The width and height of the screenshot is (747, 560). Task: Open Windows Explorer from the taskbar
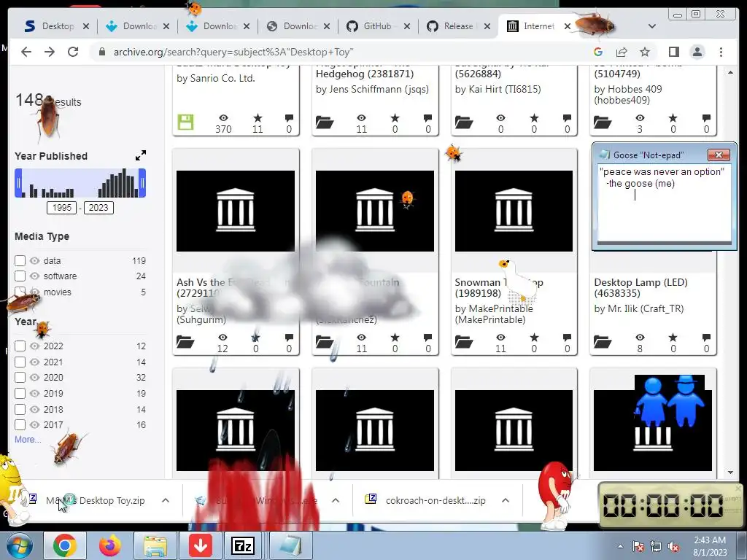click(x=155, y=545)
